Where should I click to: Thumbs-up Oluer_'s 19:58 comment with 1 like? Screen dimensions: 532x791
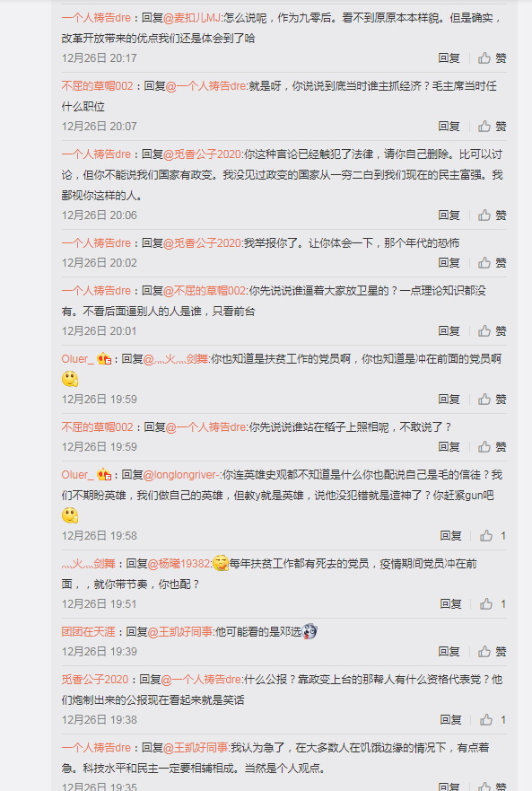[493, 536]
